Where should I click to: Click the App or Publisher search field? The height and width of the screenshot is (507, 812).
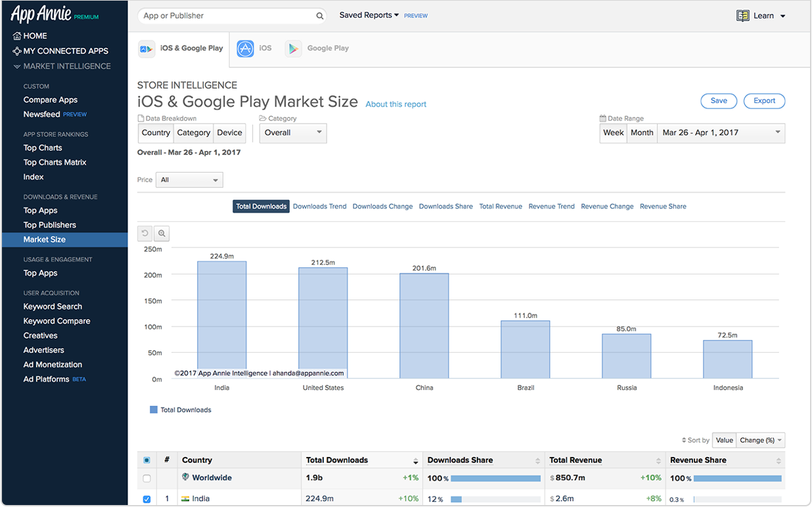coord(227,16)
